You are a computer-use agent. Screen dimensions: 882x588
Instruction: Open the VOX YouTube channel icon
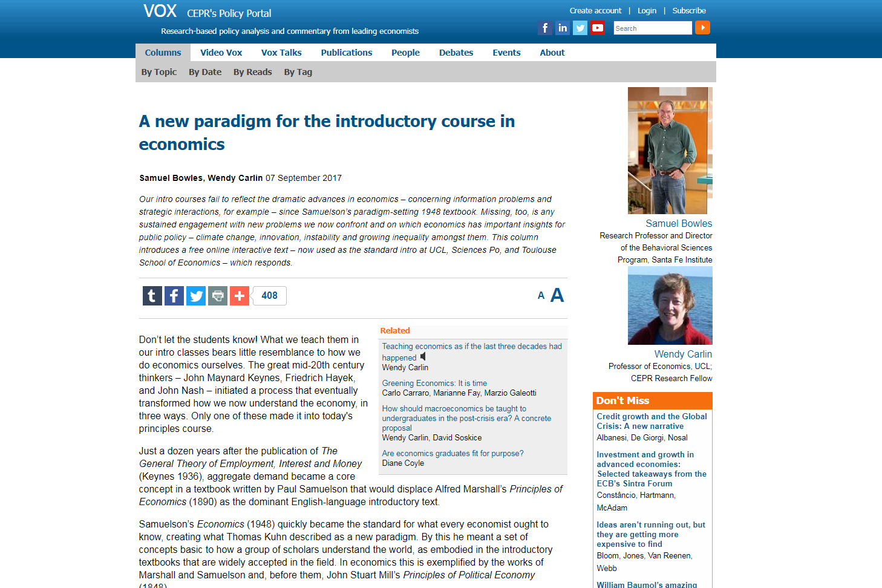point(598,28)
